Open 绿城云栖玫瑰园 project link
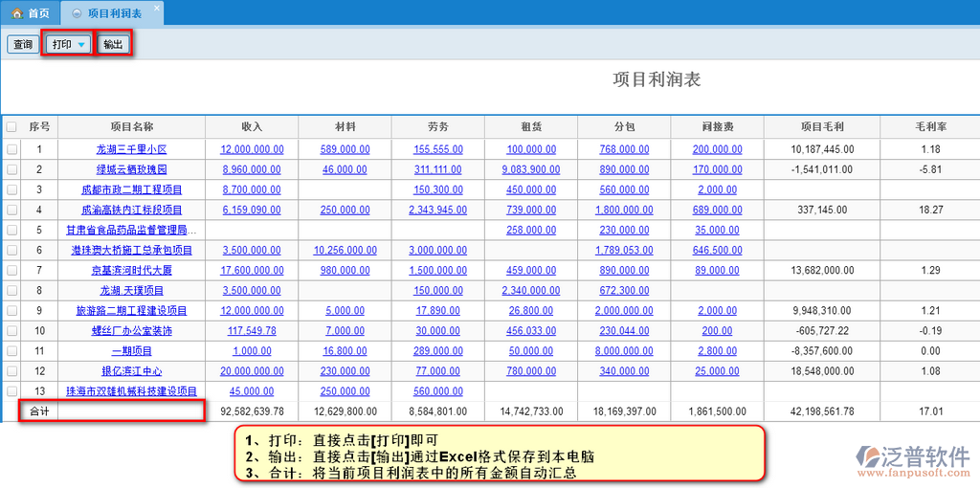This screenshot has width=980, height=488. (131, 169)
